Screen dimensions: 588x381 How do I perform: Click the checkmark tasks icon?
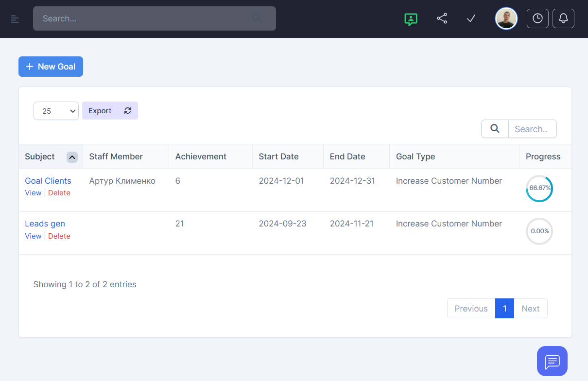pyautogui.click(x=471, y=19)
